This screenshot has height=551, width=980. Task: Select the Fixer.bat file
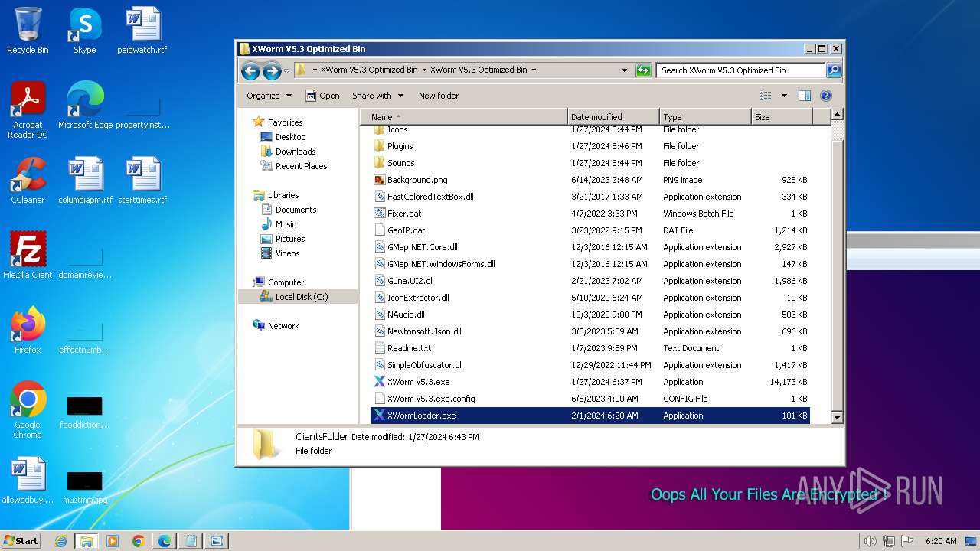pyautogui.click(x=590, y=214)
